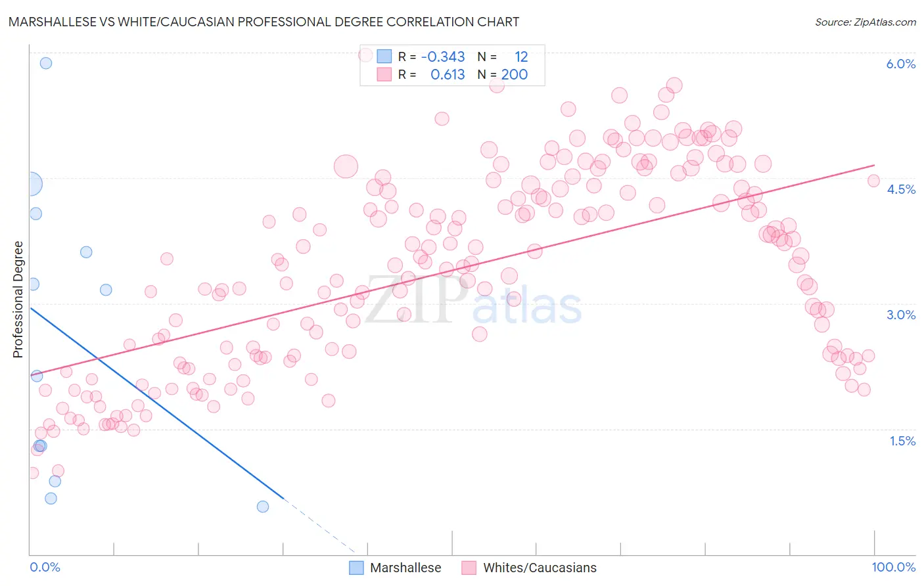Click the ZIPatlas watermark in the chart
The width and height of the screenshot is (924, 586).
click(x=473, y=300)
